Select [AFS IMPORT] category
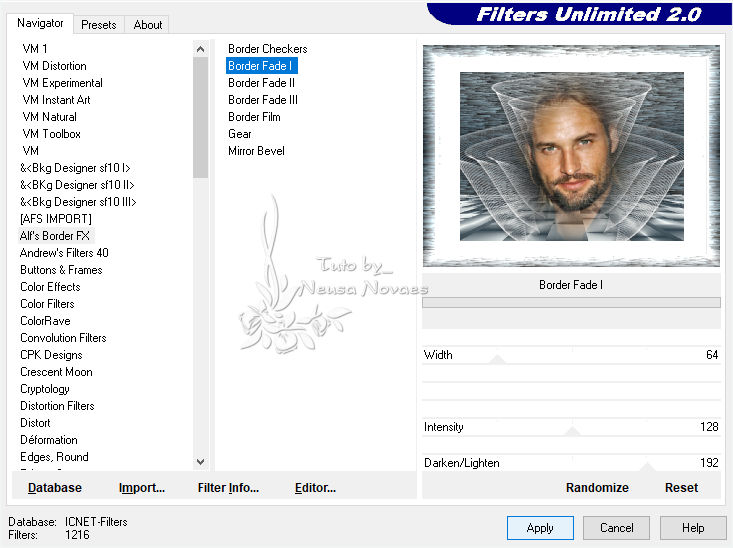The height and width of the screenshot is (548, 733). 56,219
